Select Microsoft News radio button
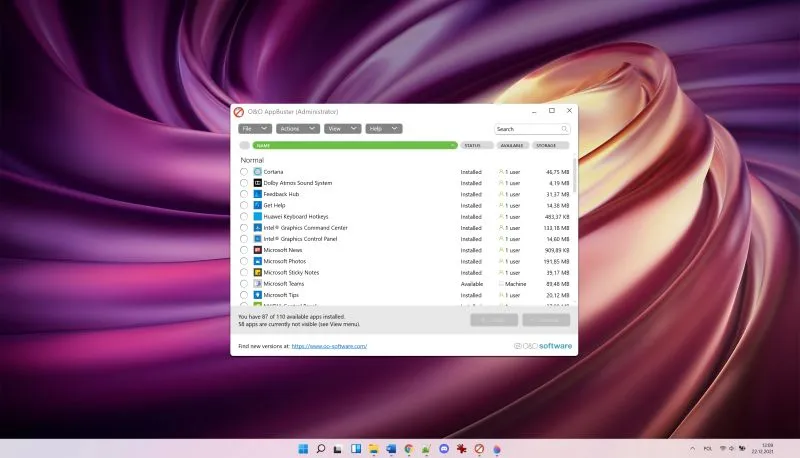This screenshot has width=800, height=458. click(244, 250)
